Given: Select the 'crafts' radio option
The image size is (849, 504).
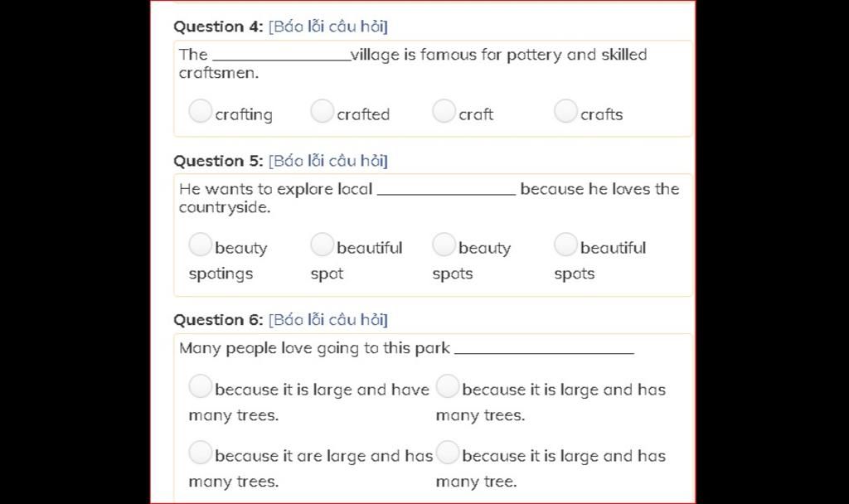Looking at the screenshot, I should click(x=565, y=111).
